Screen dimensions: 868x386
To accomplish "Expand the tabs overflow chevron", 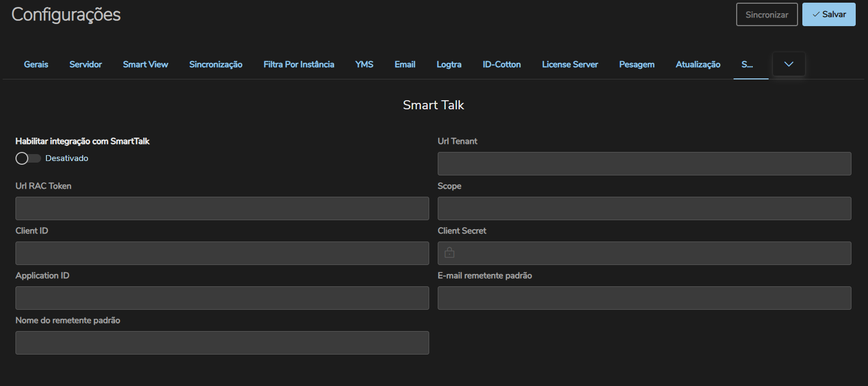I will (x=788, y=64).
